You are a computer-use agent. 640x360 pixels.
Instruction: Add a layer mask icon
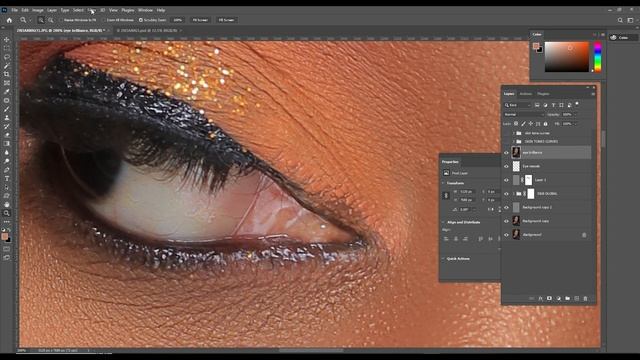pyautogui.click(x=549, y=298)
